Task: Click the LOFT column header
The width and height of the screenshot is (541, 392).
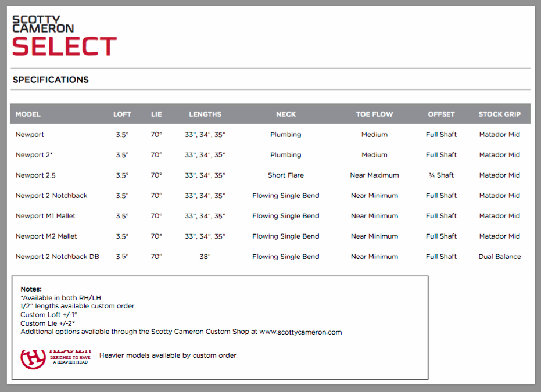Action: pyautogui.click(x=122, y=114)
